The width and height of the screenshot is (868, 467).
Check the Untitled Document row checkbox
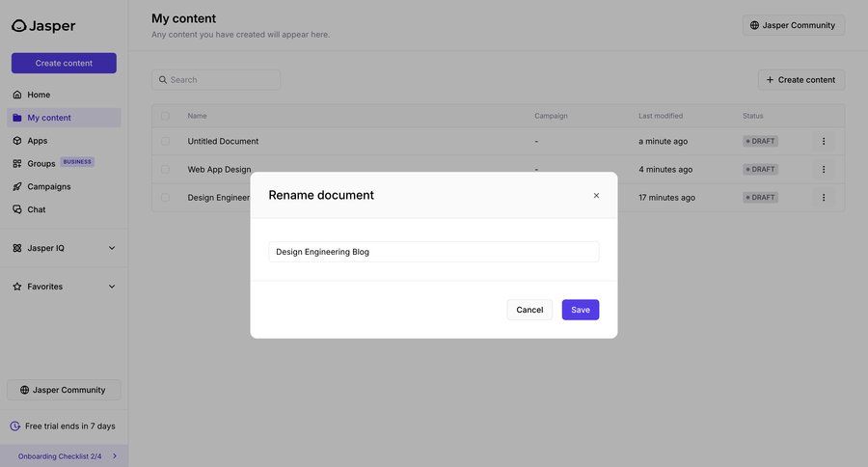(165, 141)
